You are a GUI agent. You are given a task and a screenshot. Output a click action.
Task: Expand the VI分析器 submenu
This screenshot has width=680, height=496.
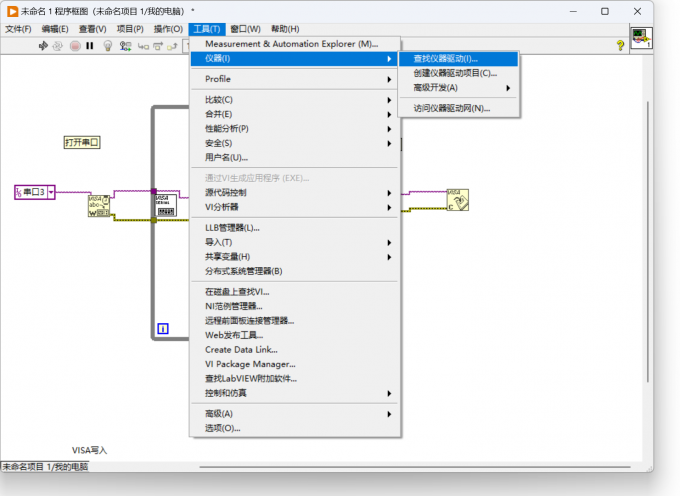(x=294, y=207)
